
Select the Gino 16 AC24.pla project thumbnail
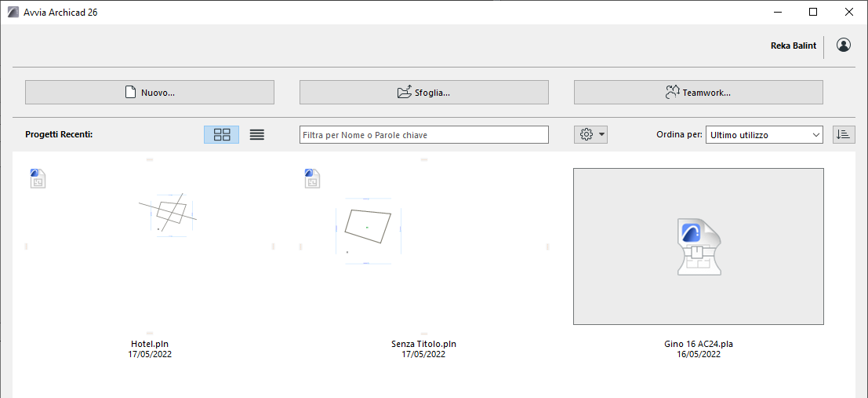point(698,246)
